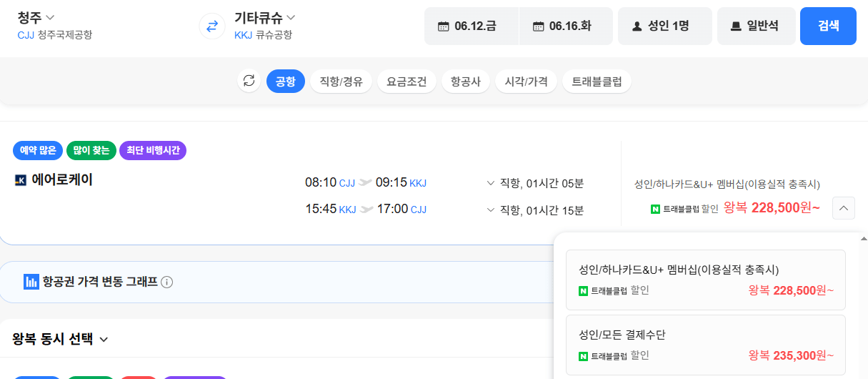Select the 트래블클럽 filter tab
The width and height of the screenshot is (868, 379).
[597, 81]
